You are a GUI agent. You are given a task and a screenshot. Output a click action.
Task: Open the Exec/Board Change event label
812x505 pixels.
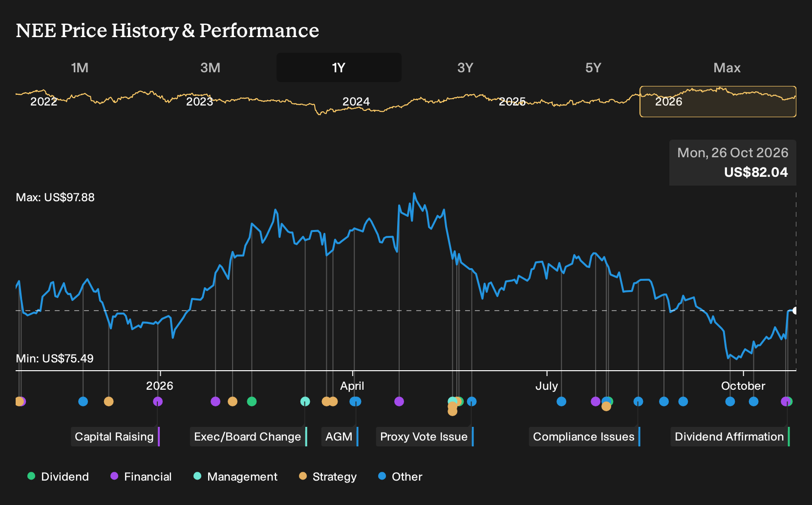point(249,437)
